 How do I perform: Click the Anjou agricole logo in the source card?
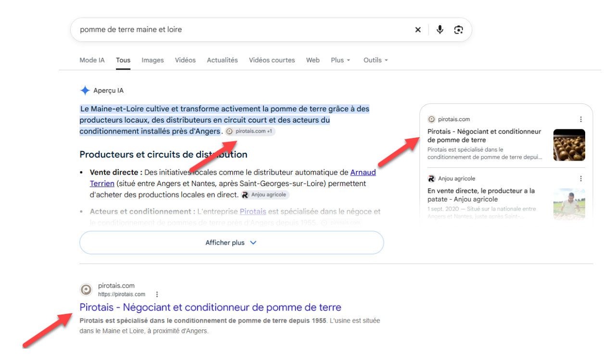tap(431, 178)
